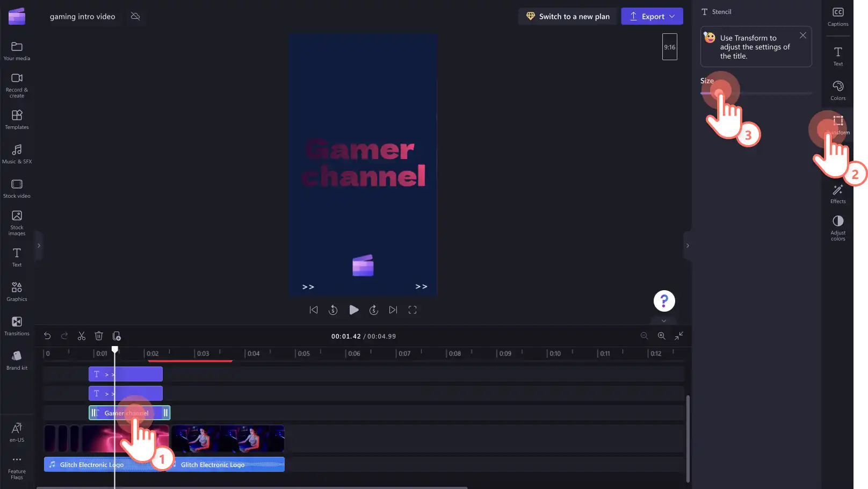Open the Transitions panel
Screen dimensions: 868x489
17,326
